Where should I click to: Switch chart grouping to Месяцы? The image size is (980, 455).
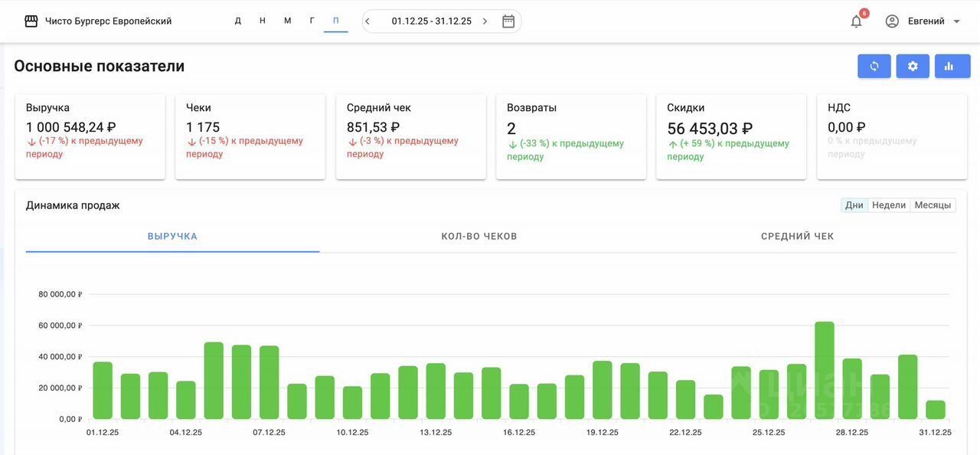pos(933,205)
